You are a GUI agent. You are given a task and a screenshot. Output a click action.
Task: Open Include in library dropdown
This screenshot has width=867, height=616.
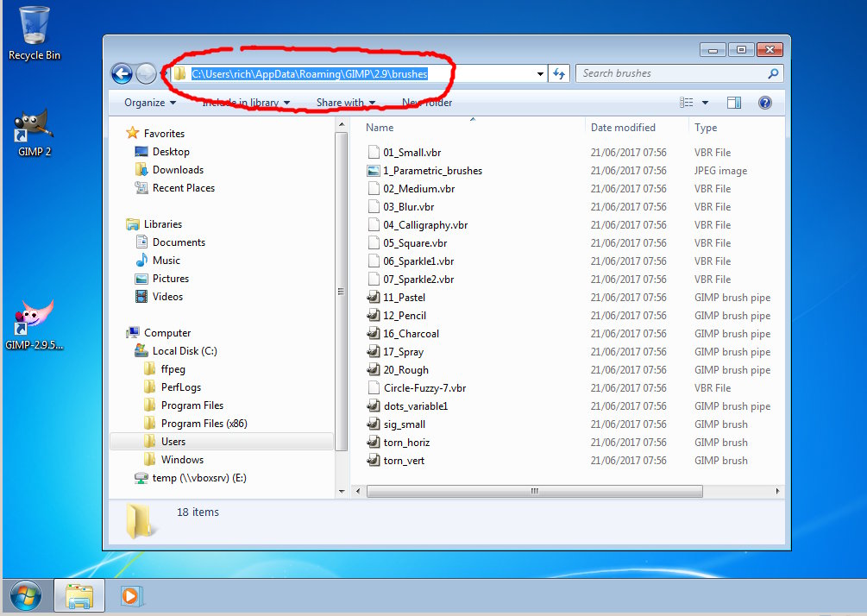point(246,103)
